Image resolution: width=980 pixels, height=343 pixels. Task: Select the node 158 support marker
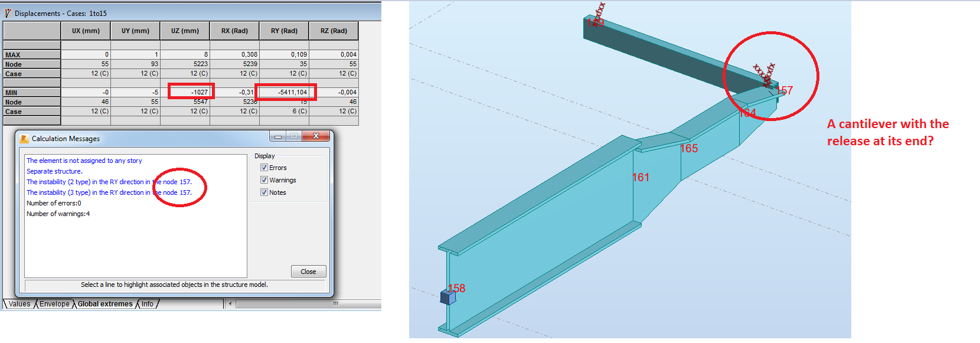coord(448,297)
